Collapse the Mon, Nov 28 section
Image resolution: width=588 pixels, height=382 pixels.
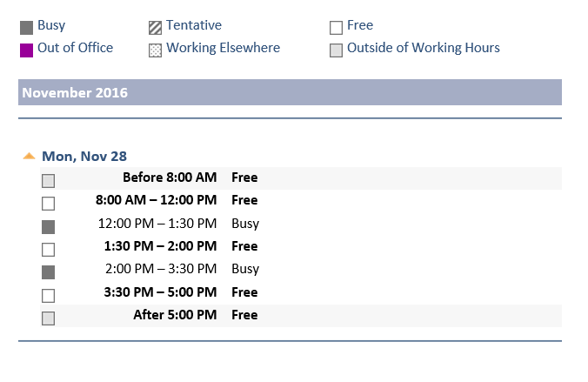pyautogui.click(x=29, y=157)
